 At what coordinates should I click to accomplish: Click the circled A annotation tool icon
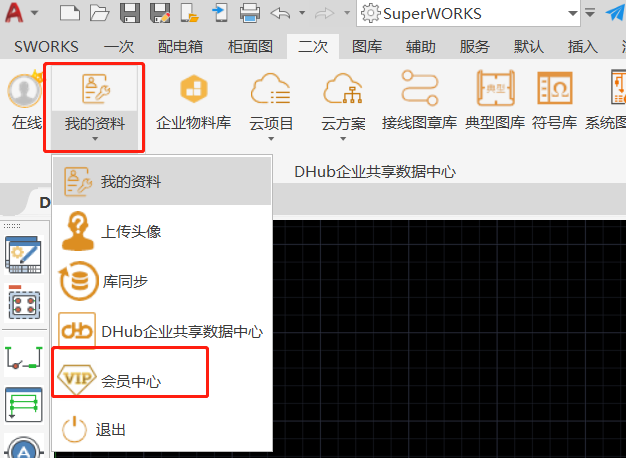24,448
